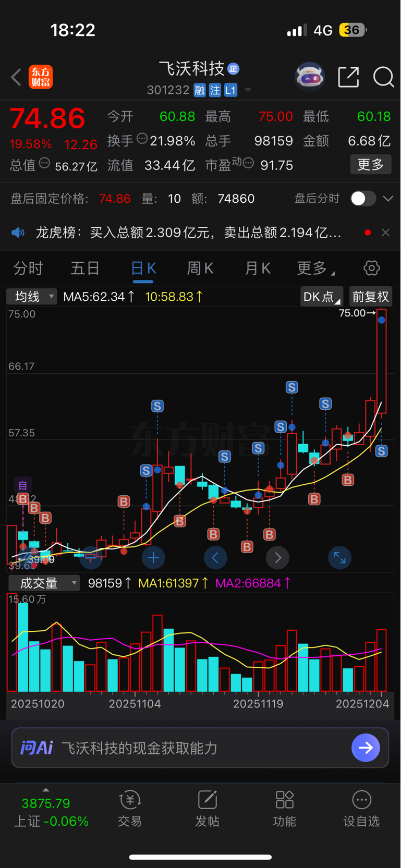Tap the L1 level badge

(x=230, y=90)
